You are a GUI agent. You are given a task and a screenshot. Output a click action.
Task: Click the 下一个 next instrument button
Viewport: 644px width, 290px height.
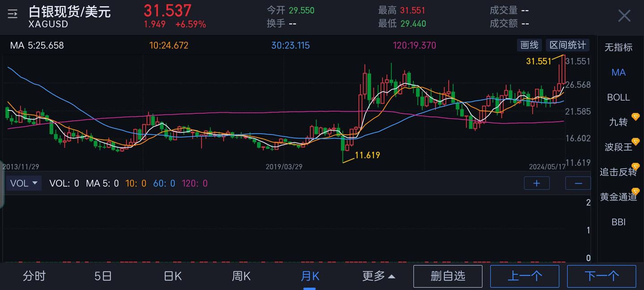click(x=602, y=276)
